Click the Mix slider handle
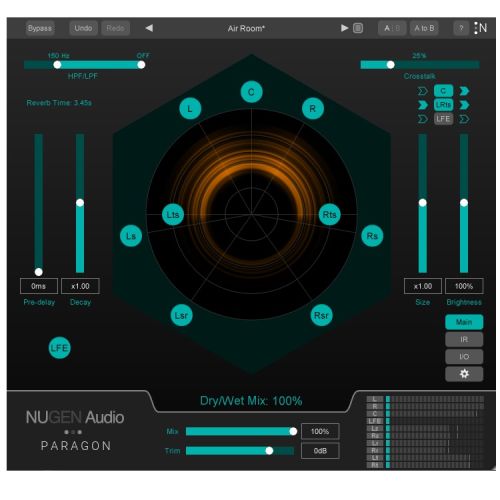The width and height of the screenshot is (500, 500). 293,431
